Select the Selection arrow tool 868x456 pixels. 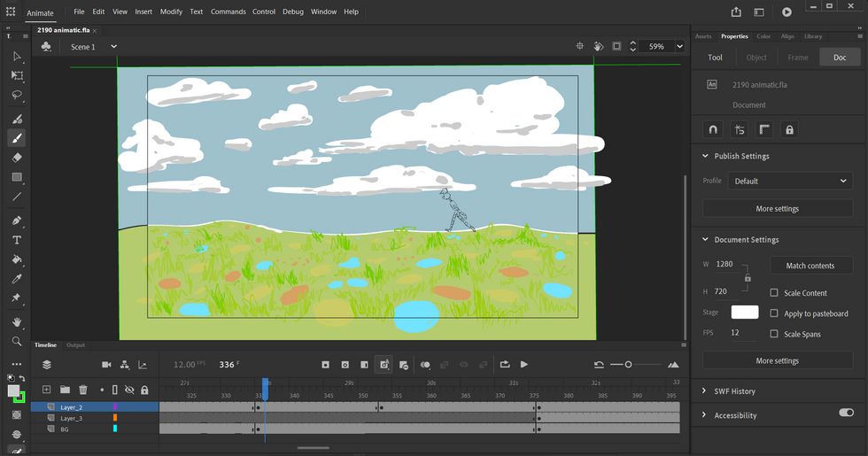[17, 56]
